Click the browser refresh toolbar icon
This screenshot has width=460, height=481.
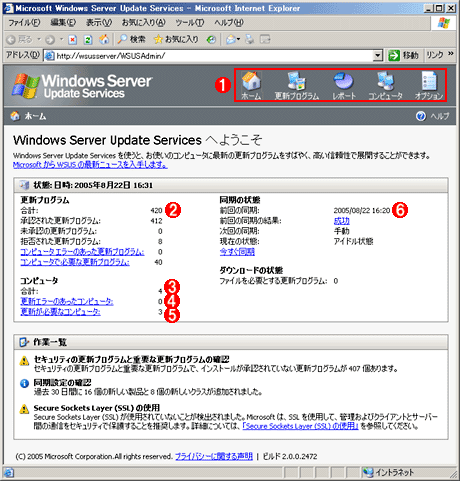coord(88,40)
